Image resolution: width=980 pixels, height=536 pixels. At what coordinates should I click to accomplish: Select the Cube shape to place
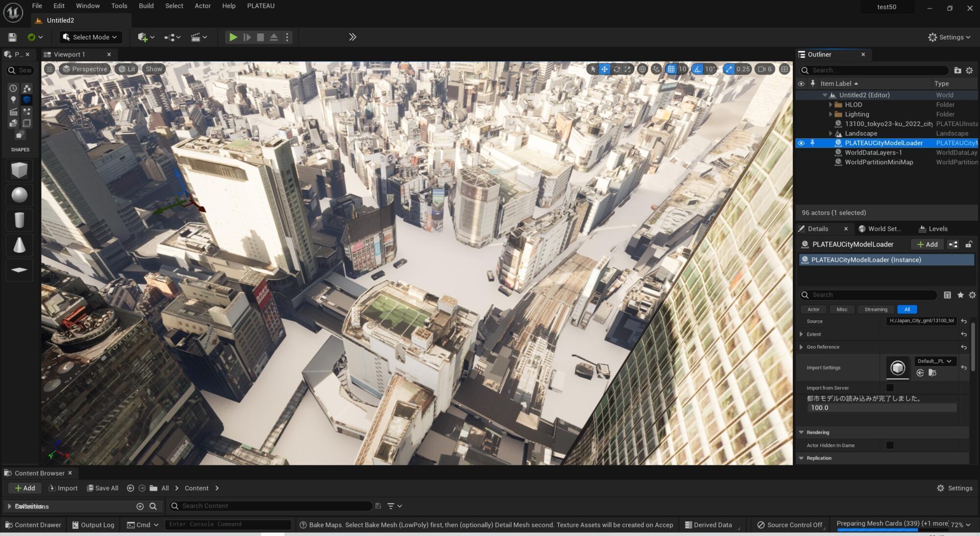tap(19, 170)
